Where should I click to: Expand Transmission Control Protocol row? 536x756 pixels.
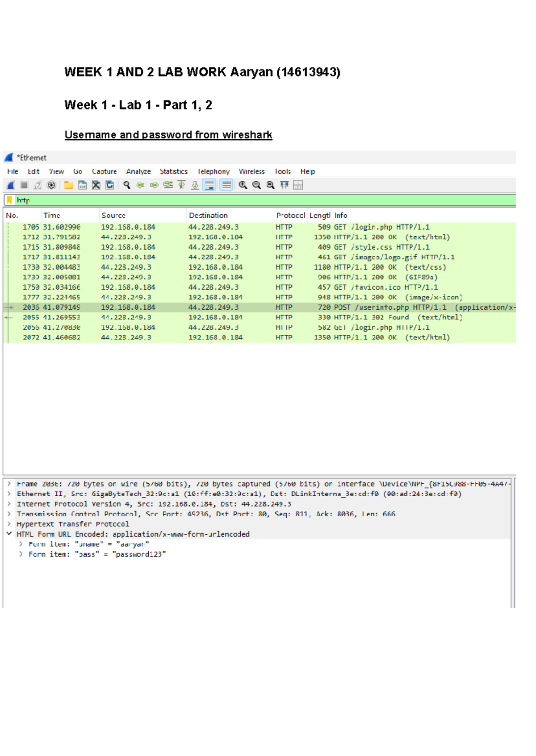click(9, 514)
